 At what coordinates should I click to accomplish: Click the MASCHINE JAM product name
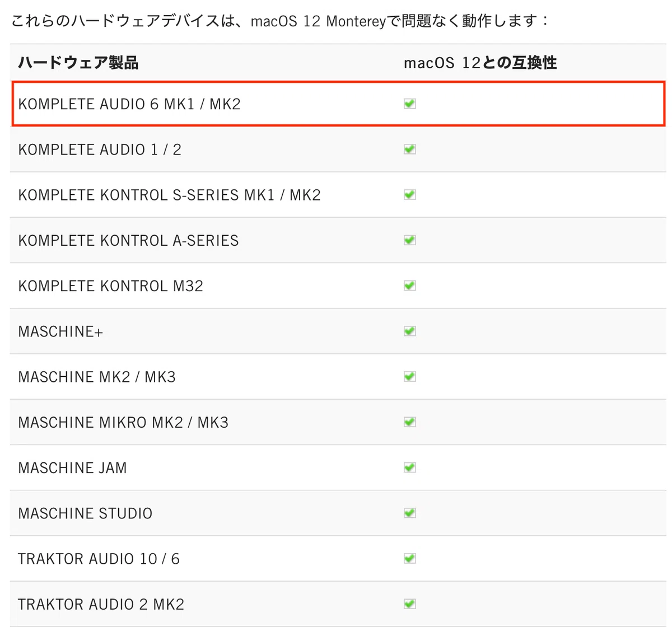click(x=72, y=468)
